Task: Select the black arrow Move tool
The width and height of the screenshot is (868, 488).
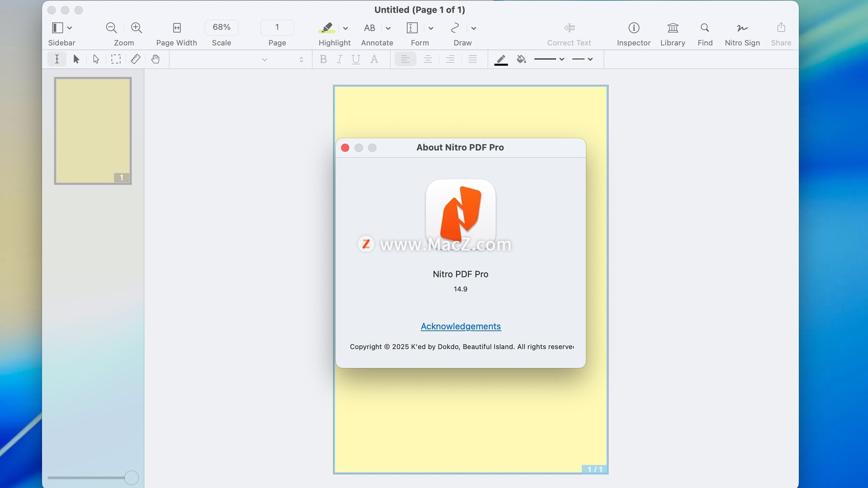Action: tap(76, 59)
